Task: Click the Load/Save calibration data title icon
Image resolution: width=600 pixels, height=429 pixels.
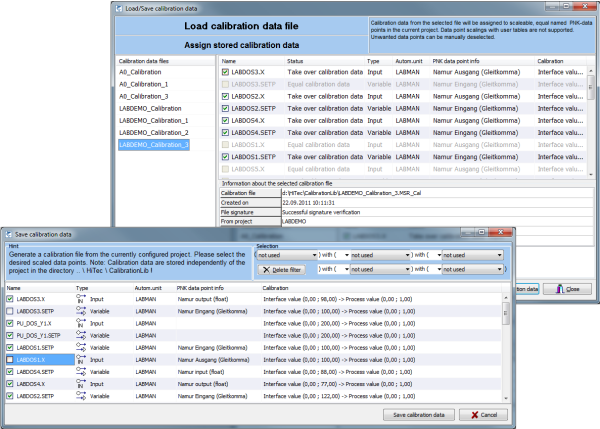Action: (x=118, y=8)
